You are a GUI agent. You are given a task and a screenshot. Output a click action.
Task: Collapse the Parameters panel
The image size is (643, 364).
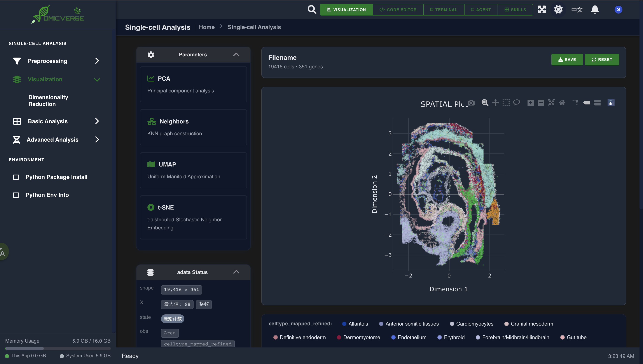[x=236, y=54]
